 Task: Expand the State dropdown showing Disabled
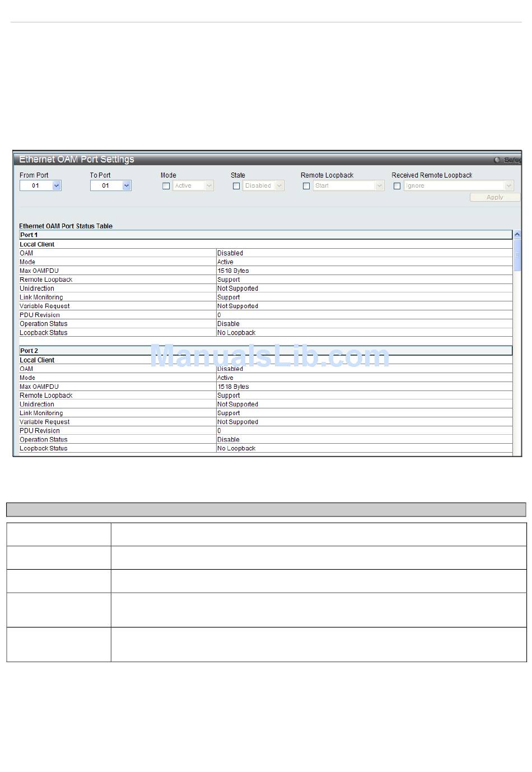click(264, 185)
